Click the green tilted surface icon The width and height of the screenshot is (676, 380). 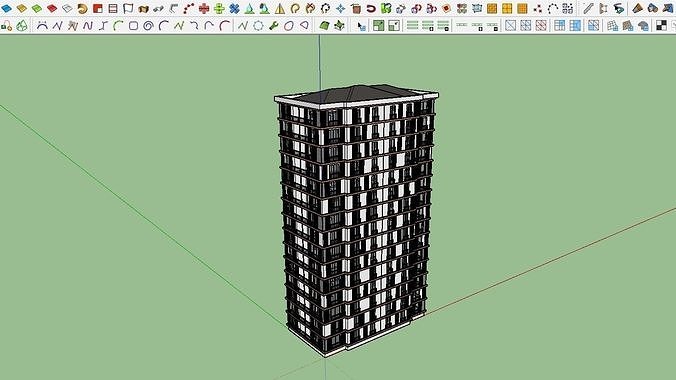(324, 26)
